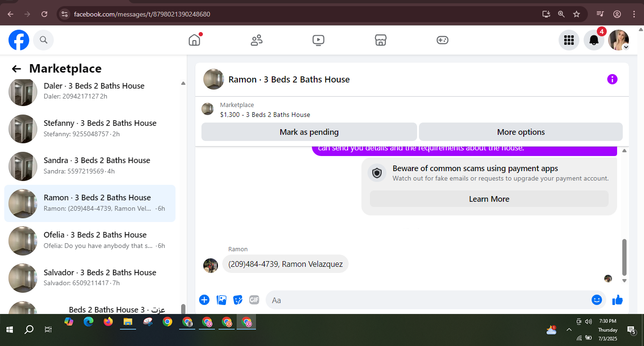Open Task View on taskbar
Viewport: 644px width, 346px height.
[48, 329]
